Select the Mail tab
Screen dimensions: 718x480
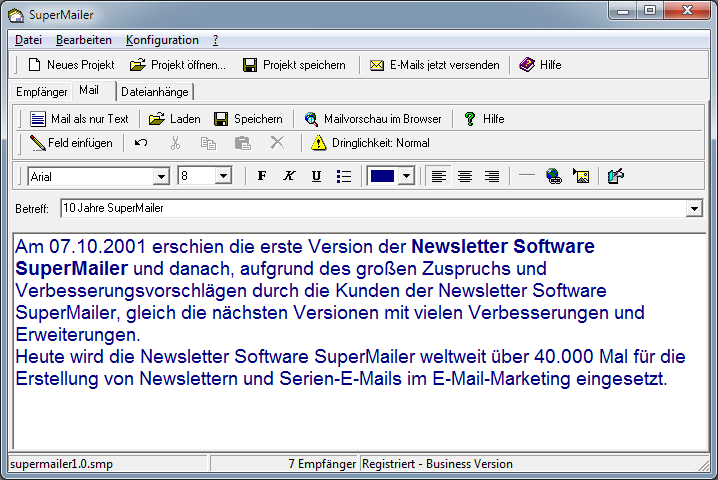(89, 90)
